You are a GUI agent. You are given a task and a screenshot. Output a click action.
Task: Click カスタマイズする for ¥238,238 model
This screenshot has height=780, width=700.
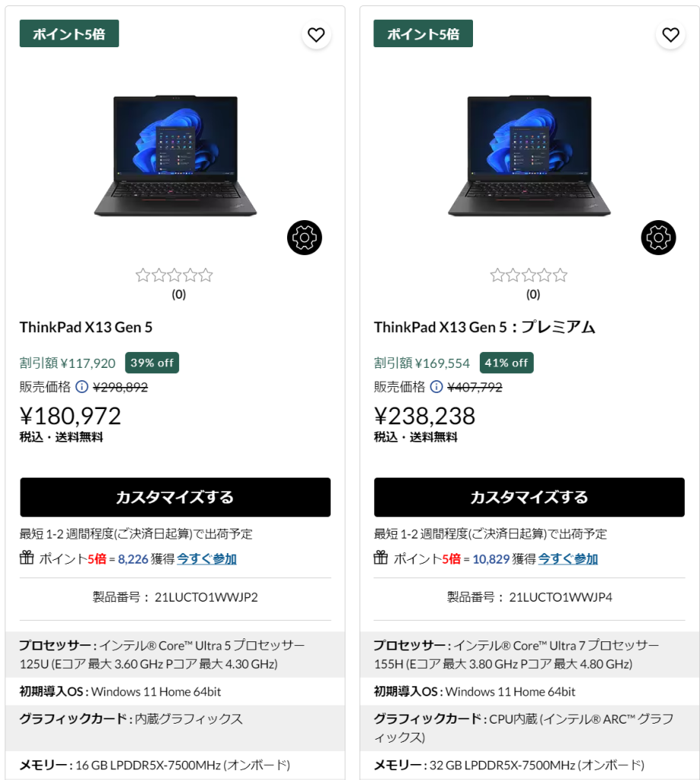(x=529, y=497)
